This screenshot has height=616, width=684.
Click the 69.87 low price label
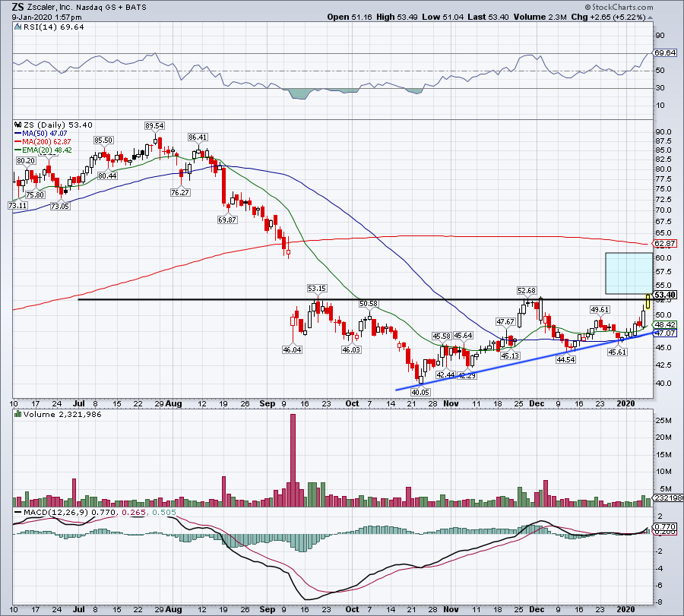tap(227, 220)
